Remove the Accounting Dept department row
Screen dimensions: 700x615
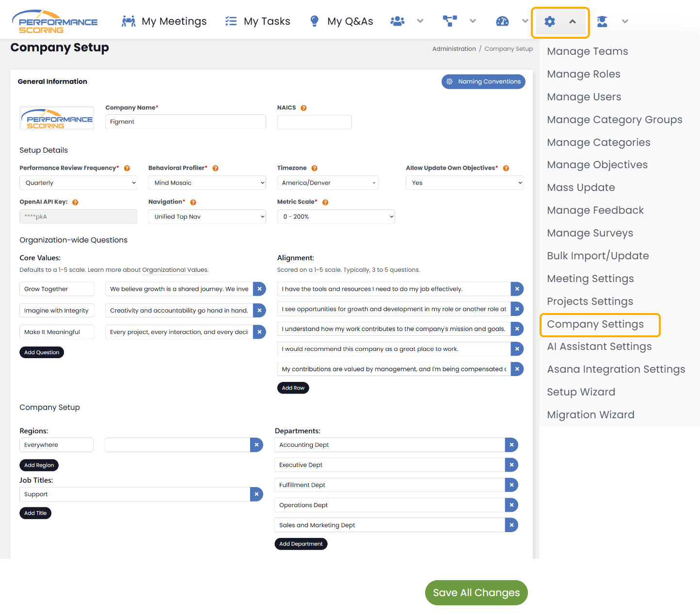point(511,445)
